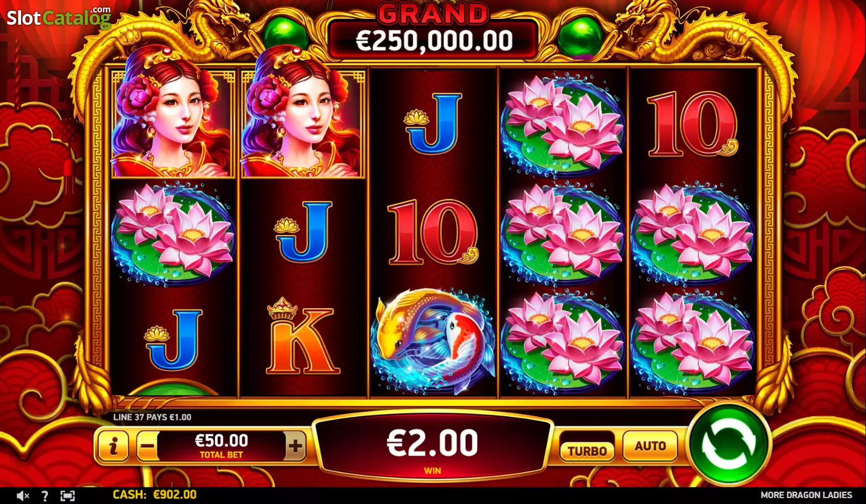Viewport: 866px width, 504px height.
Task: Click the blue J on reel three
Action: [x=434, y=124]
